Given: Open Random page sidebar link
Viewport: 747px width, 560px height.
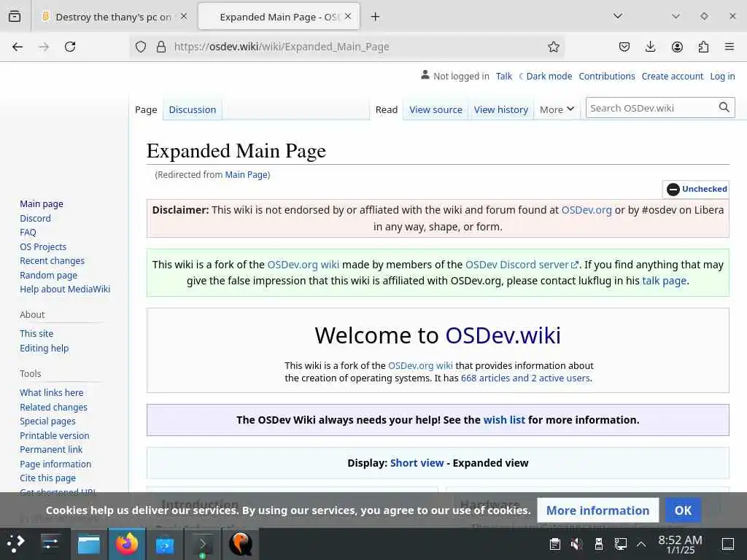Looking at the screenshot, I should pos(48,275).
